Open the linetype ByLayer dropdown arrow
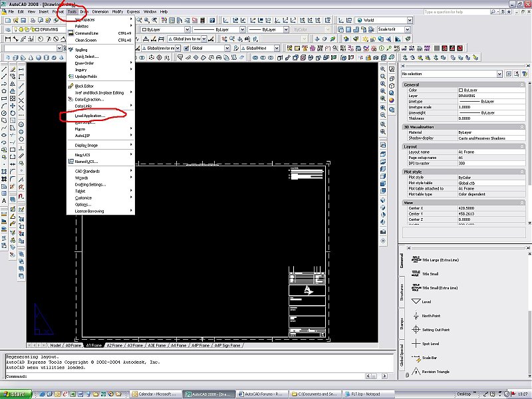The image size is (532, 399). 243,29
